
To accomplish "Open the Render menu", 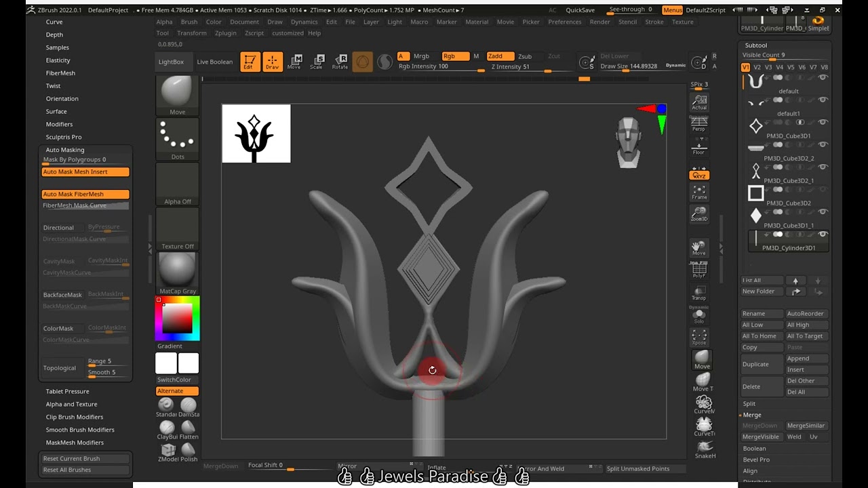I will (599, 22).
